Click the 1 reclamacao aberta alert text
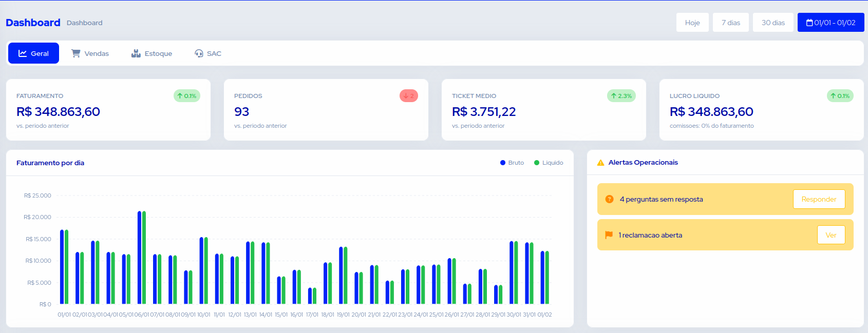 (x=651, y=235)
